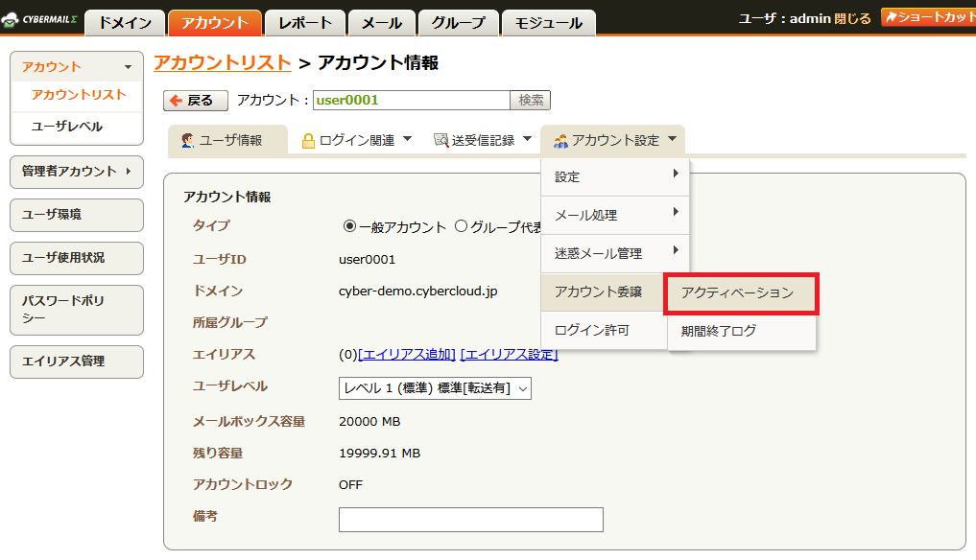Collapse the アカウント設定 dropdown arrow
Viewport: 976px width, 560px height.
click(x=672, y=139)
